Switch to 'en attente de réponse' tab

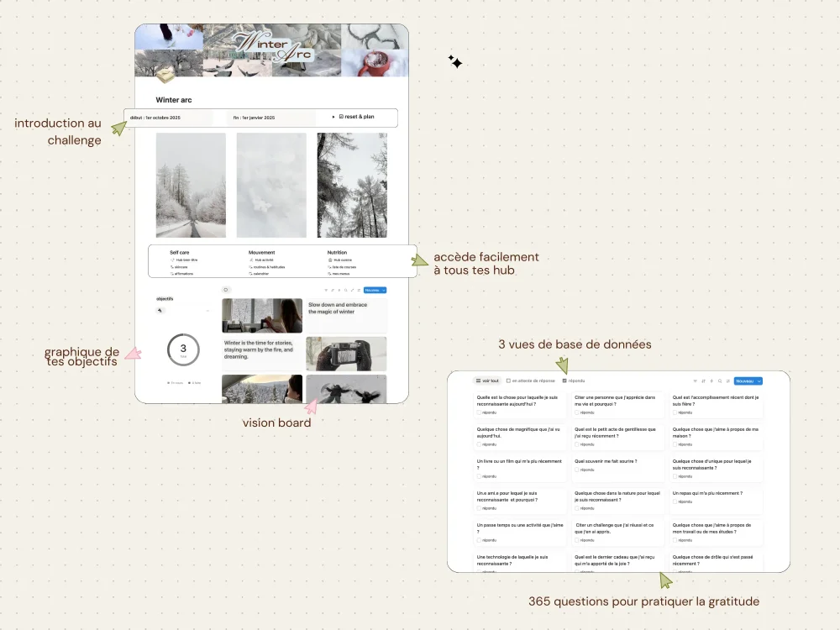pyautogui.click(x=530, y=381)
